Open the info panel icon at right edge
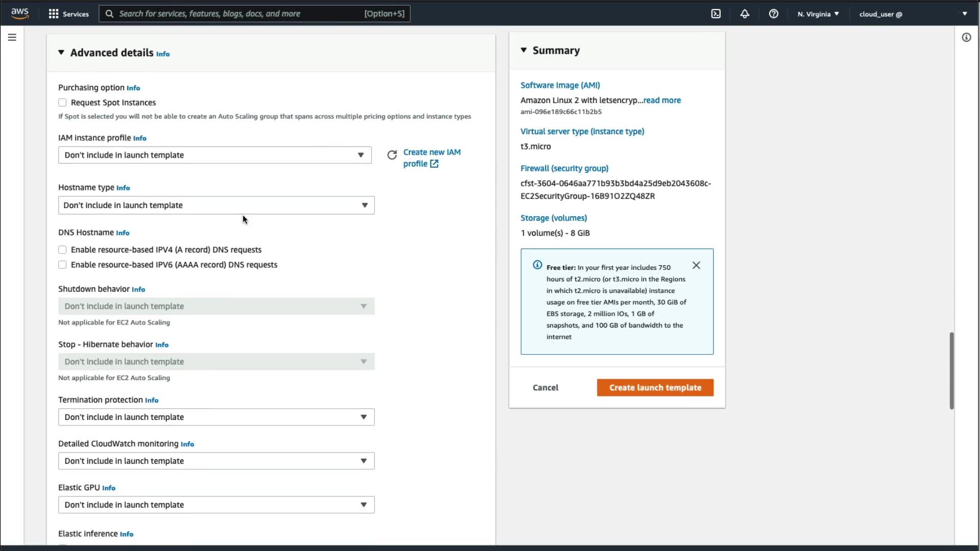The width and height of the screenshot is (980, 551). pos(966,37)
